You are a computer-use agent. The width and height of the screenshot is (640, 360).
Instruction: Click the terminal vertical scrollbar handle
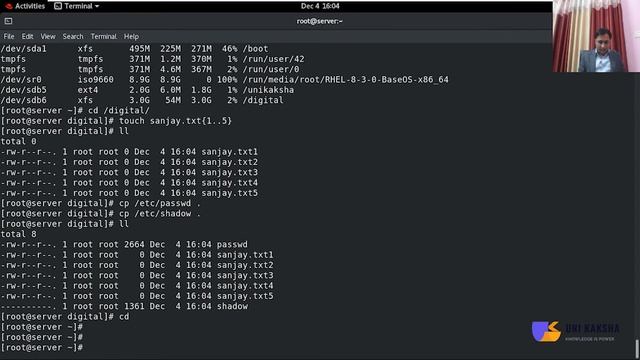(637, 349)
